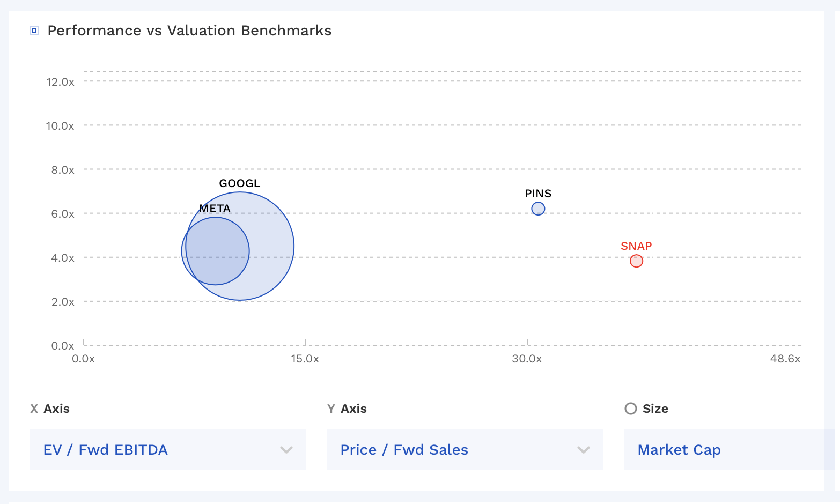Screen dimensions: 840x504
Task: Open the Price / Fwd Sales dropdown
Action: 465,449
